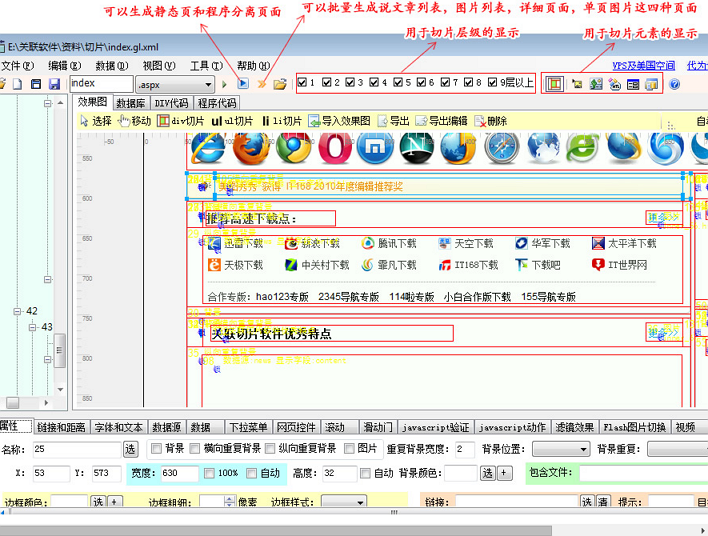
Task: Switch to the 数据库 tab
Action: coord(131,103)
